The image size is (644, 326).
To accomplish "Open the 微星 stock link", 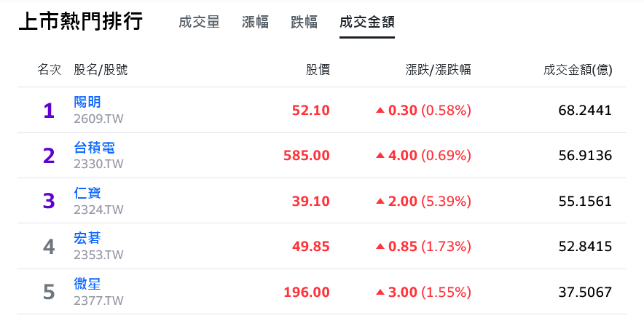I will click(x=87, y=284).
